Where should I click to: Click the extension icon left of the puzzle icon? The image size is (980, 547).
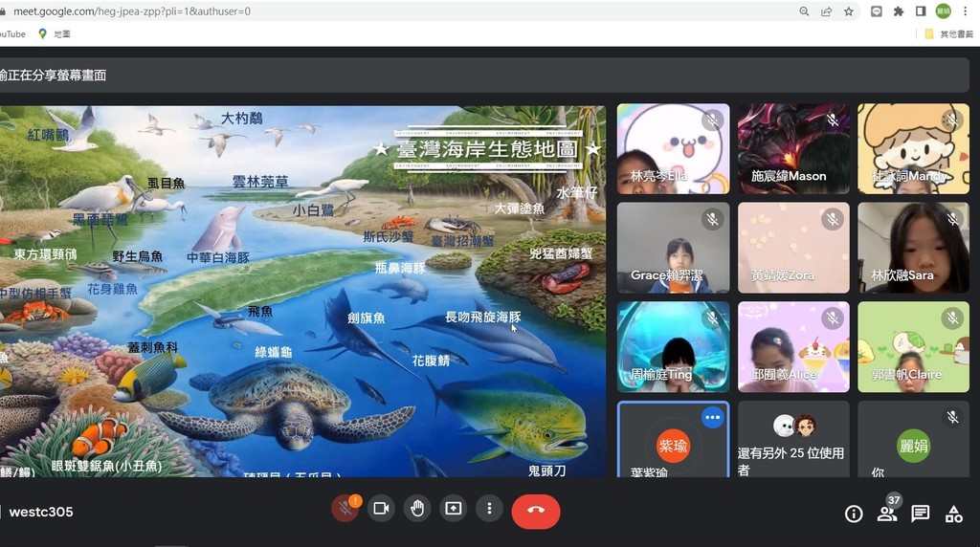coord(877,11)
